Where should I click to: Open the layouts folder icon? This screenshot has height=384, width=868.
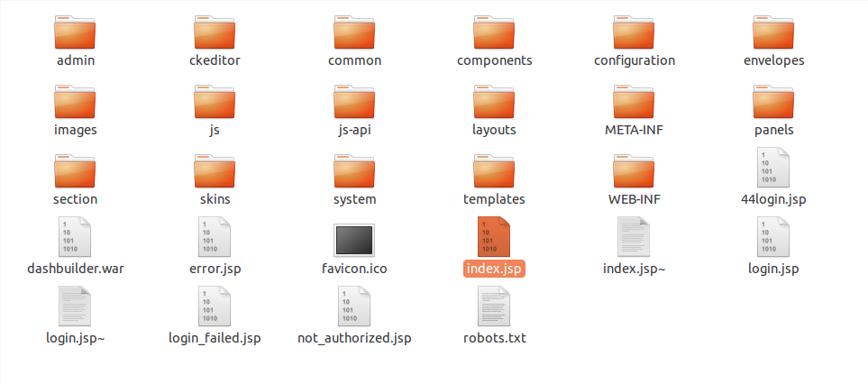(x=494, y=102)
